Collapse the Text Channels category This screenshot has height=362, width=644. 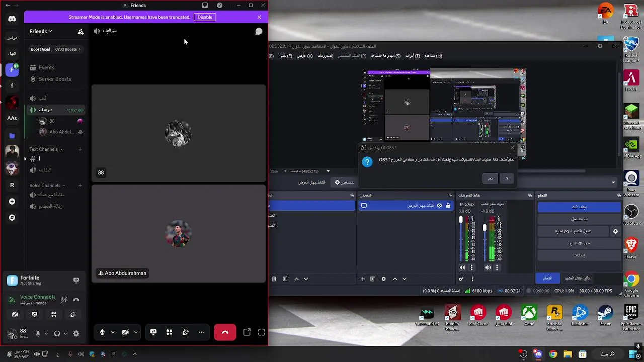tap(46, 149)
